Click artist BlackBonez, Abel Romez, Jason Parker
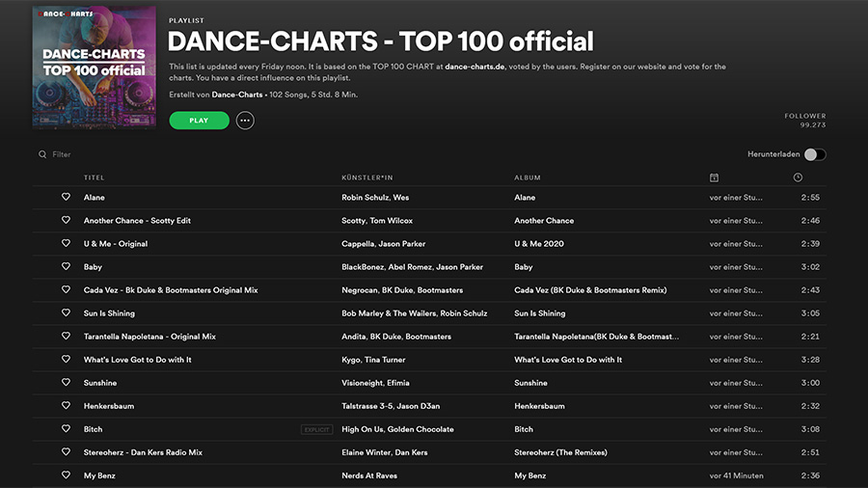The width and height of the screenshot is (868, 488). click(413, 267)
